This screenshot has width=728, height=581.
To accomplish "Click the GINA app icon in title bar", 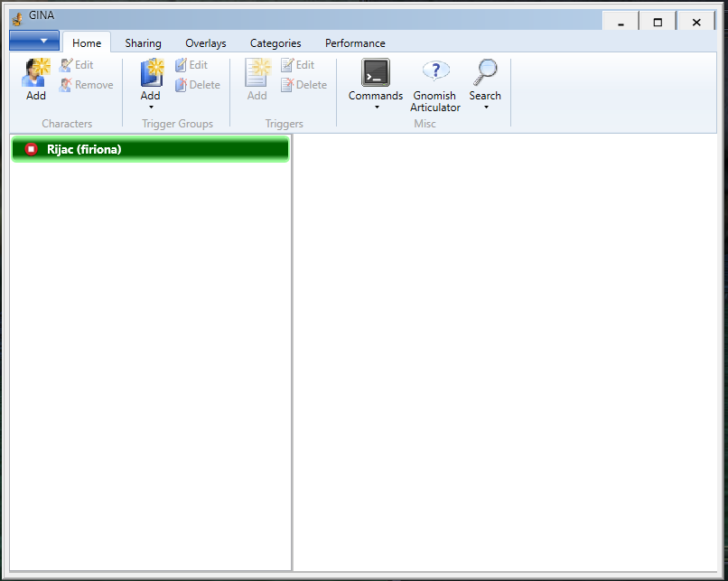I will pos(18,19).
